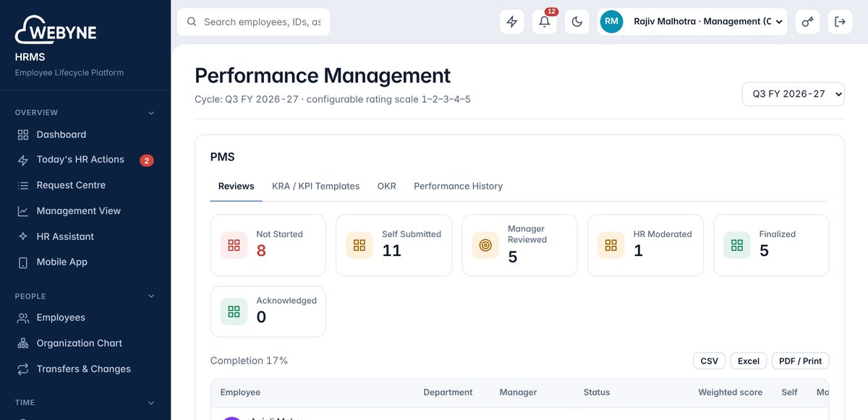Click the Employee Lifecycle Platform subtitle
868x420 pixels.
(69, 73)
